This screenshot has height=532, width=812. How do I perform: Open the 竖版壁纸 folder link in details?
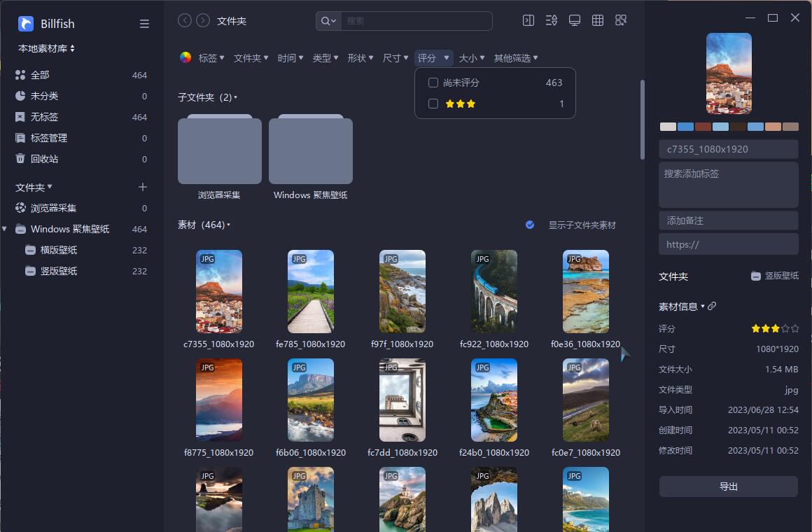(775, 276)
